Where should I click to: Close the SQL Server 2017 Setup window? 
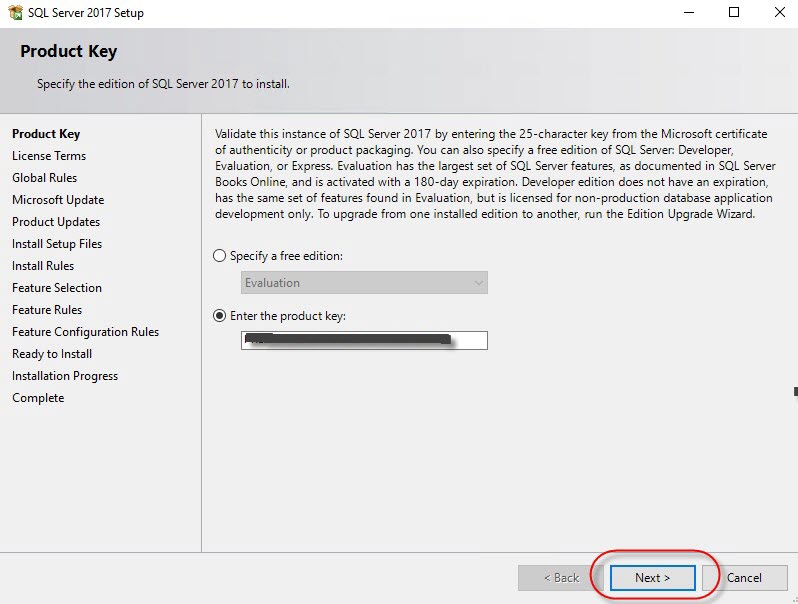[x=780, y=12]
